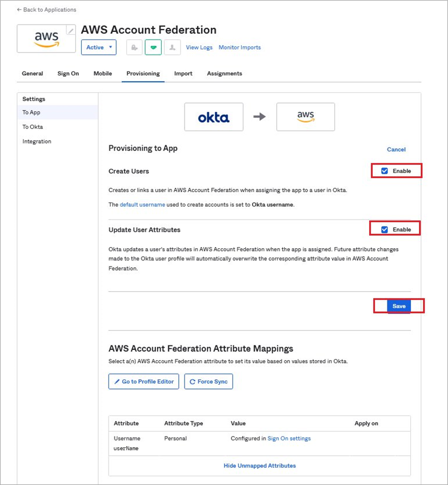Click the green provisioning handshake icon
Image resolution: width=448 pixels, height=485 pixels.
tap(153, 47)
